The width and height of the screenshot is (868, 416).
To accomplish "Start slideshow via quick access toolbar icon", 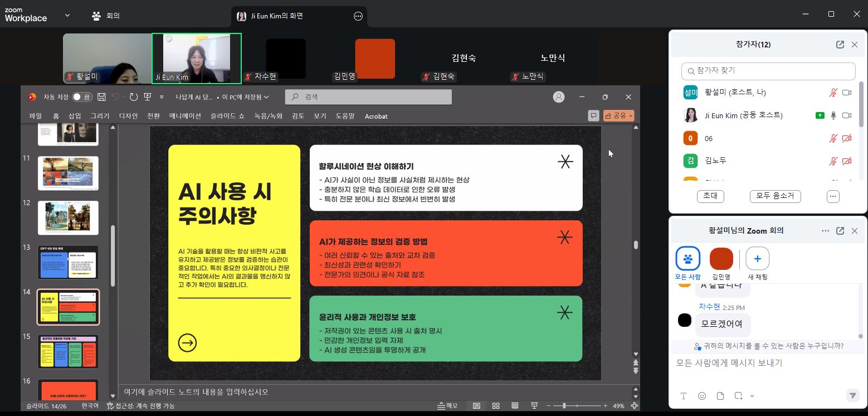I will pos(147,96).
